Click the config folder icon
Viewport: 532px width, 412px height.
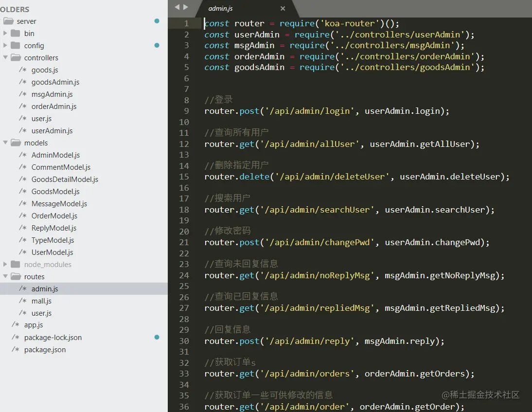point(15,45)
